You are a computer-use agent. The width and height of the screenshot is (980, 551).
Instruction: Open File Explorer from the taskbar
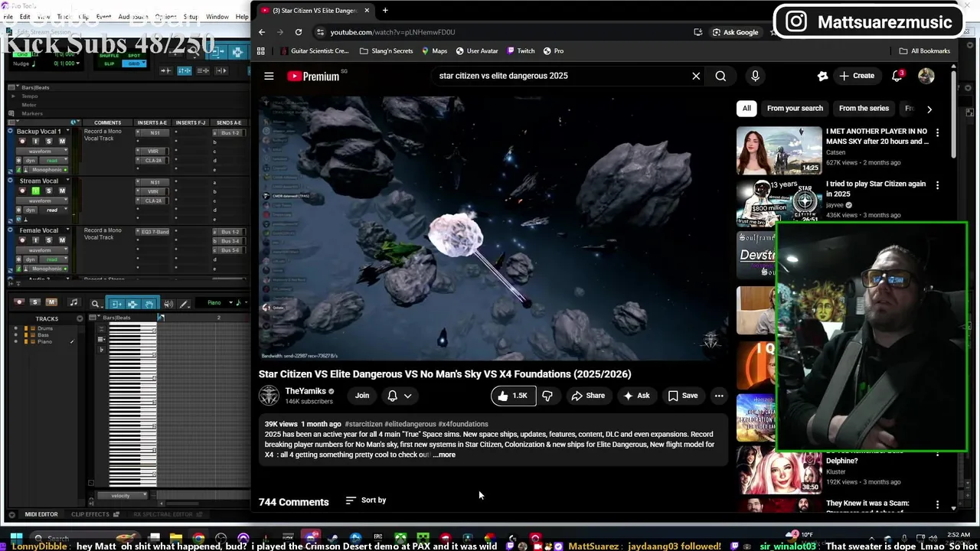(x=176, y=538)
